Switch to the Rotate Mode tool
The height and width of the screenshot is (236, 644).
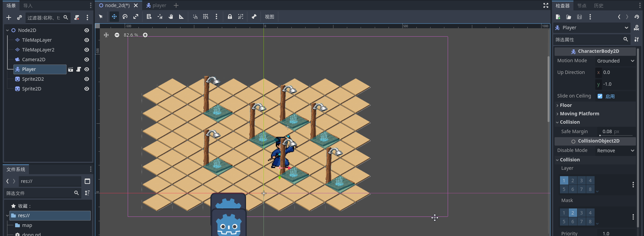point(125,16)
